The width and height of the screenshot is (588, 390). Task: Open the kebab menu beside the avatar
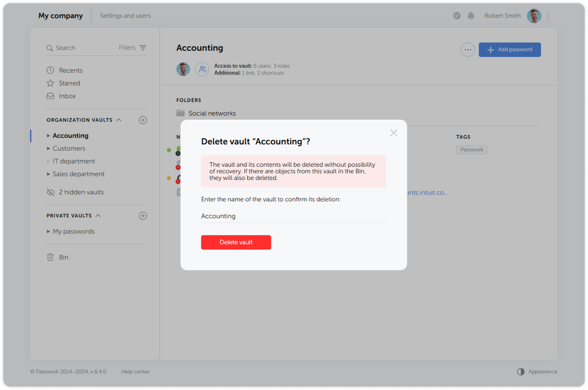tap(548, 16)
